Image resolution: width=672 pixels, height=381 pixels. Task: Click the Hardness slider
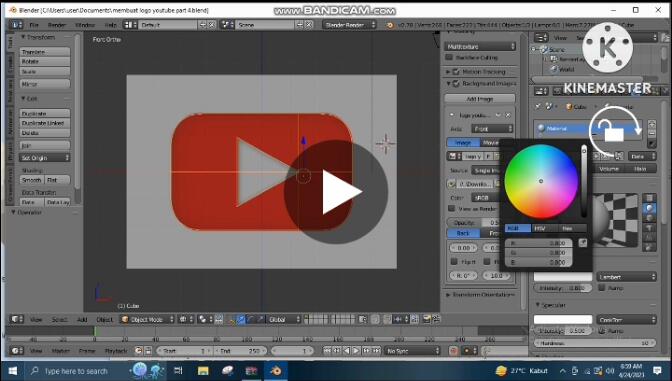point(595,343)
